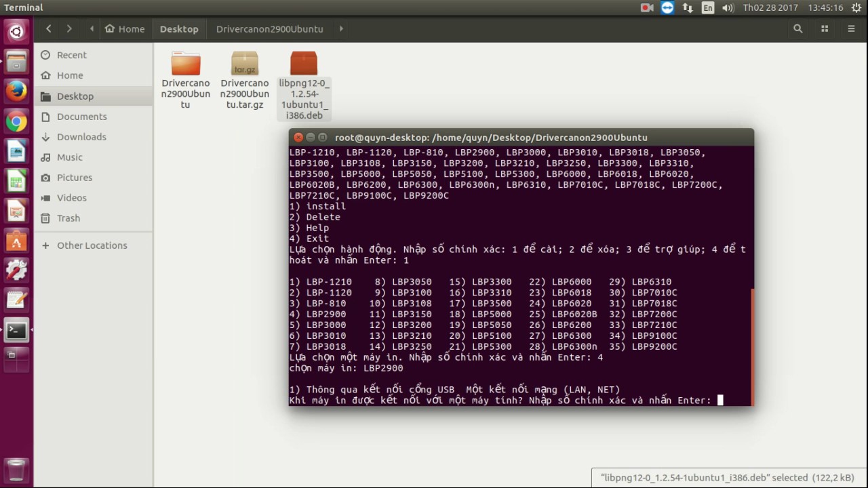Open Desktop in the sidebar
Viewport: 868px width, 488px height.
(x=94, y=96)
